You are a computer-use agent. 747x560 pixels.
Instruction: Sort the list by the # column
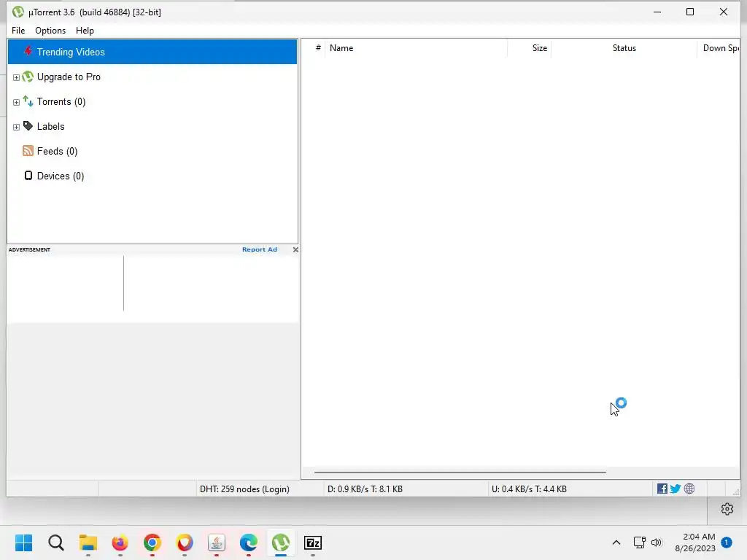click(x=318, y=48)
